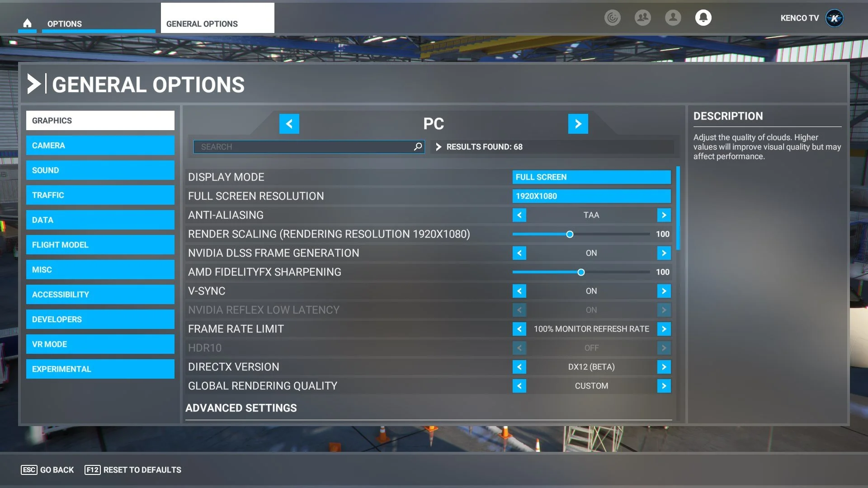Open the notifications bell
The height and width of the screenshot is (488, 868).
(703, 18)
